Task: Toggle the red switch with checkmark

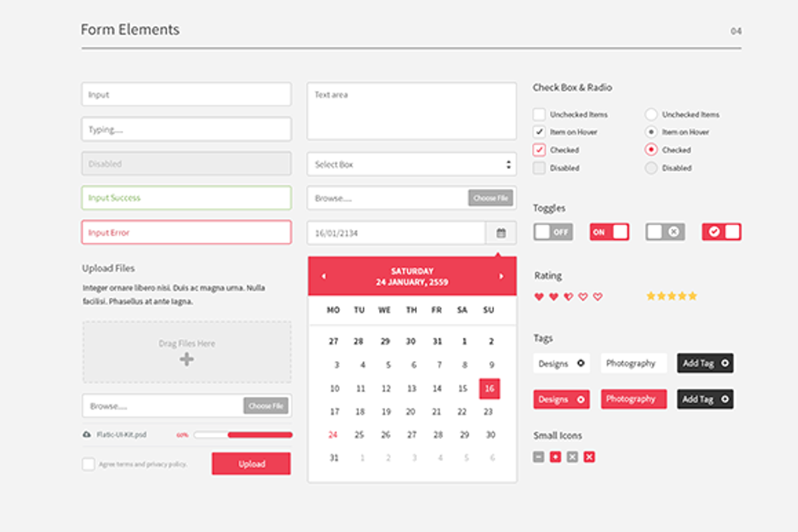Action: click(x=722, y=232)
